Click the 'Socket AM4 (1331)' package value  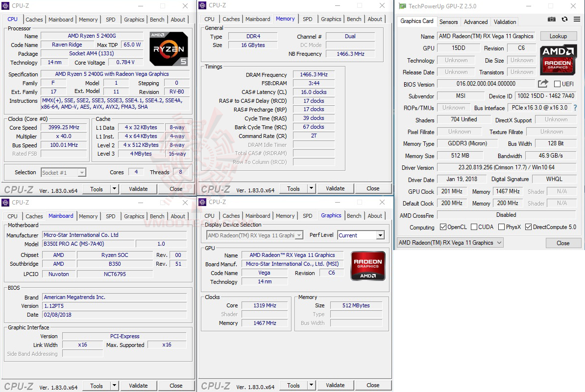(x=92, y=53)
